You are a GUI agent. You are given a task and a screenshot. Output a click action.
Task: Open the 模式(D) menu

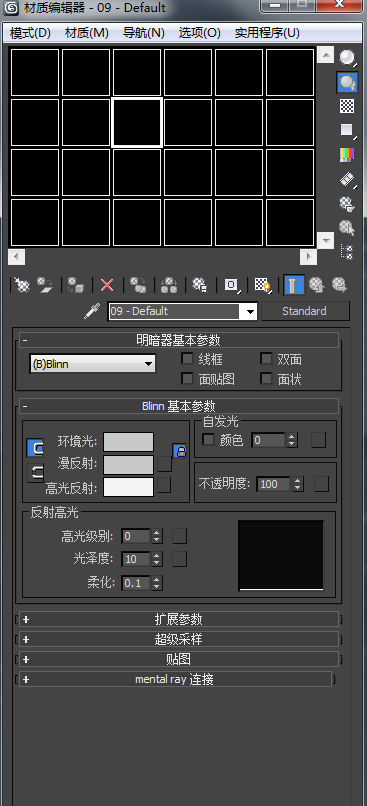(30, 33)
